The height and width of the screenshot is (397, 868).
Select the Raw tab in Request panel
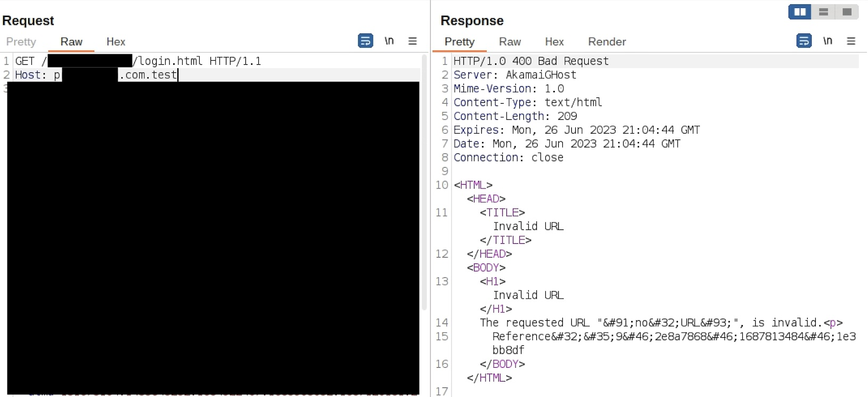[x=71, y=42]
